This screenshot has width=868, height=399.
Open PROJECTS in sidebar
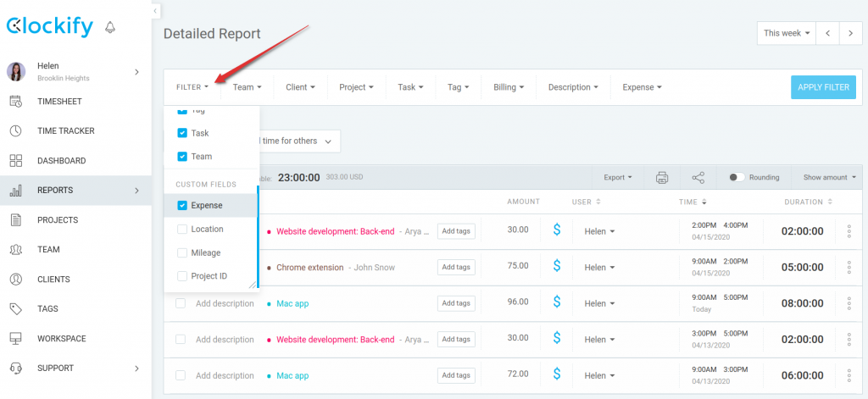pyautogui.click(x=58, y=220)
